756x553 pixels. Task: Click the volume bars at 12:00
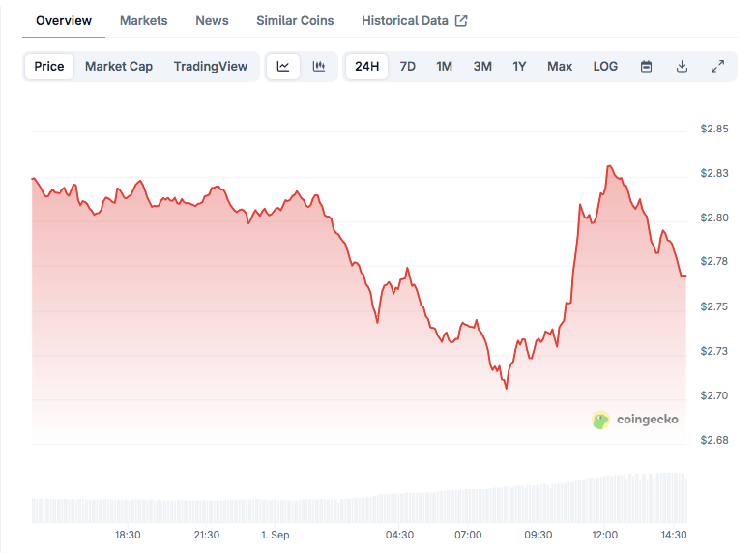604,499
